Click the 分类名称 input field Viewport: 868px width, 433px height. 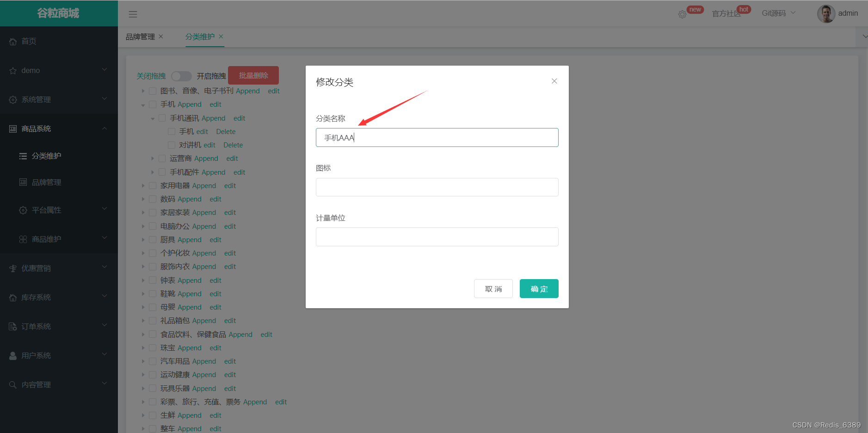437,138
